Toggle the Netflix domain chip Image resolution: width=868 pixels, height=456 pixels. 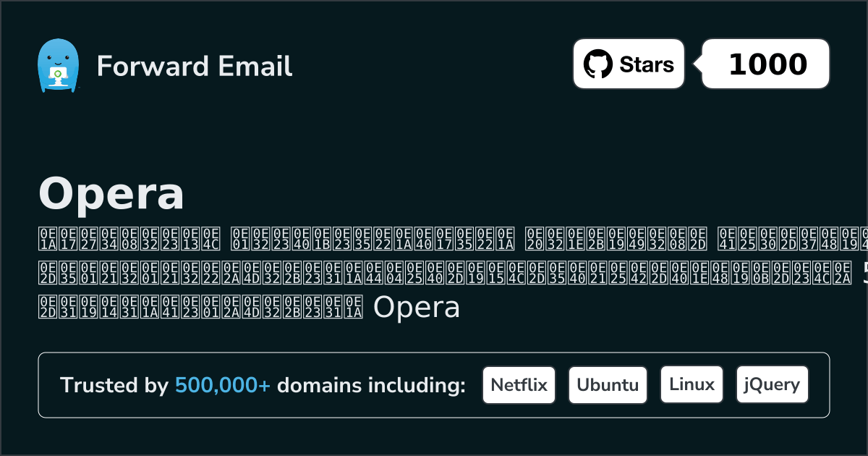[519, 384]
